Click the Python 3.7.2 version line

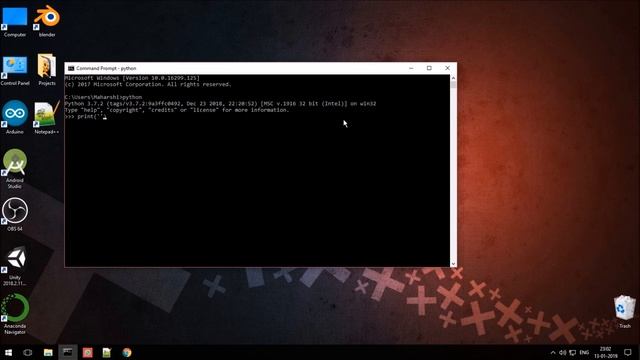coord(220,104)
